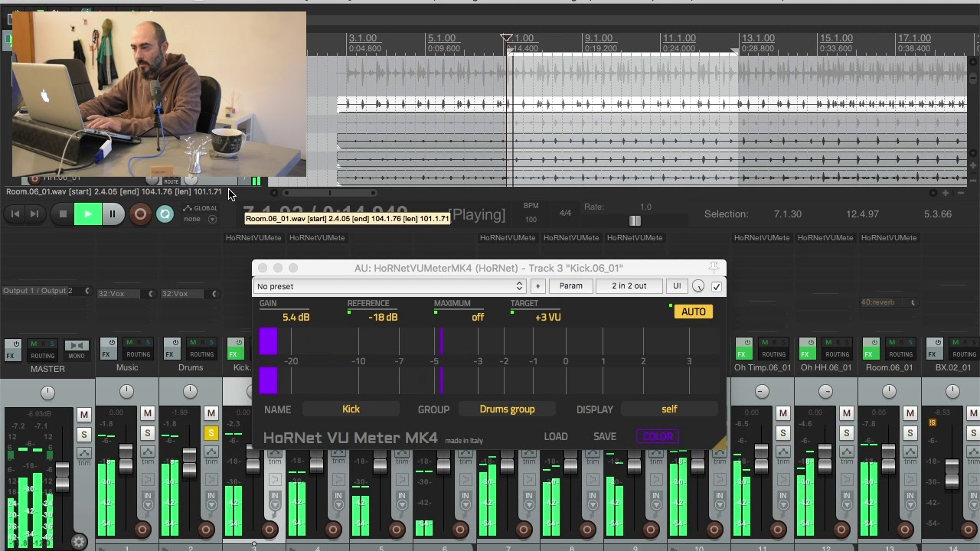This screenshot has width=980, height=551.
Task: Open the Kick track green FX button
Action: (235, 350)
